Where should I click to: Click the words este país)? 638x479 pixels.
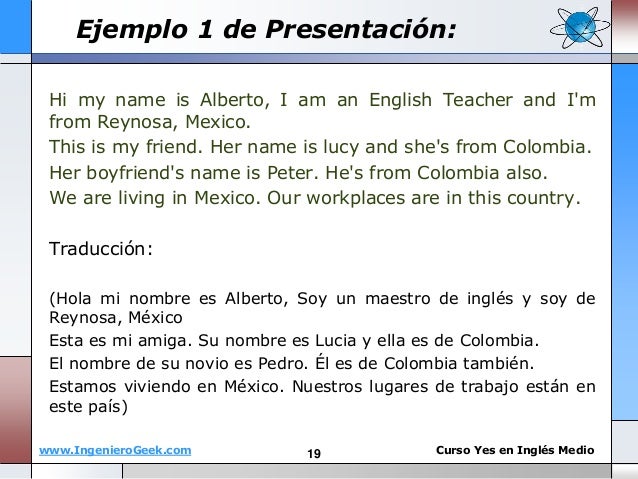[x=88, y=407]
